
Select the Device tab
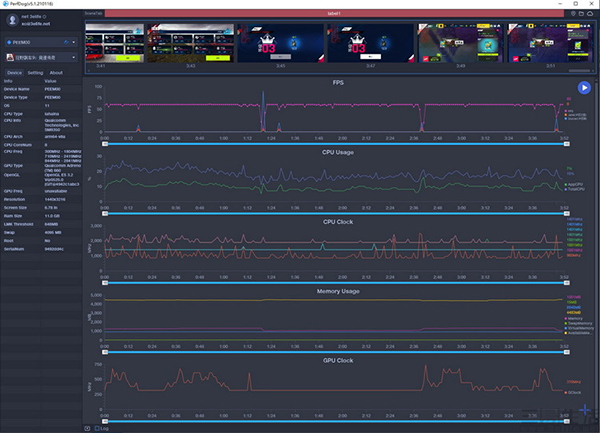point(14,73)
